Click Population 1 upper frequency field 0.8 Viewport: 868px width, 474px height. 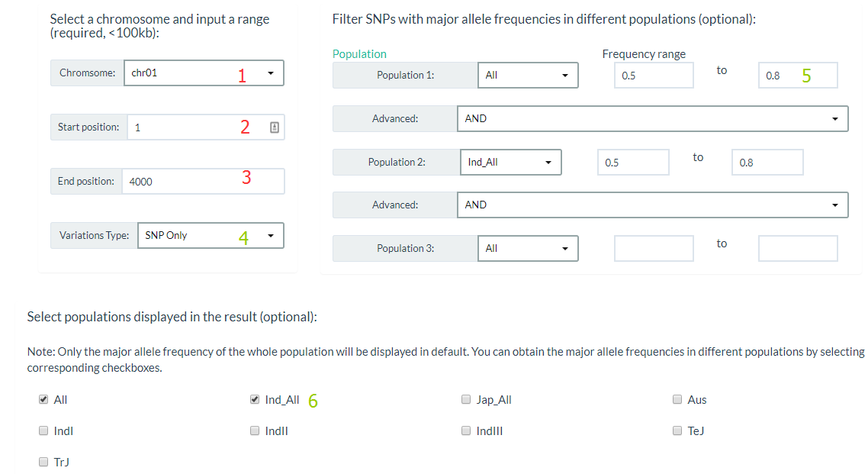point(798,76)
